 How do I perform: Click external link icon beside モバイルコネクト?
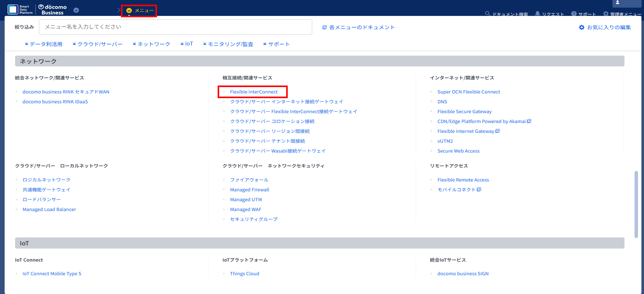pyautogui.click(x=479, y=189)
